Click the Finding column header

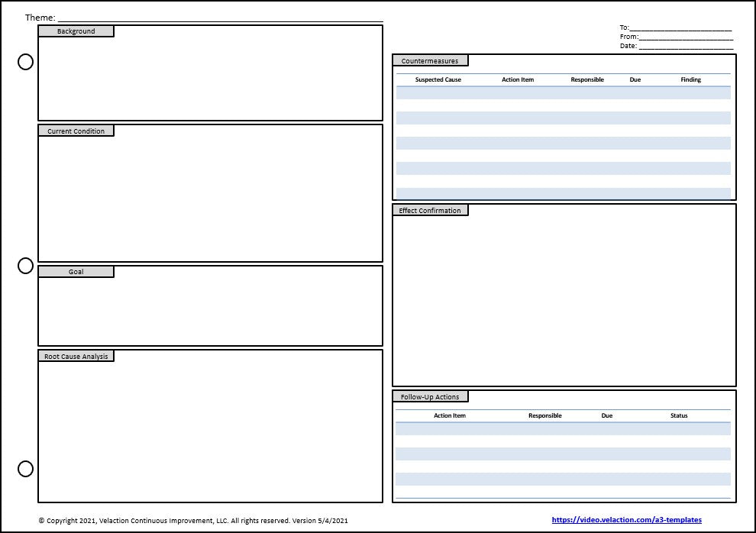(x=691, y=79)
